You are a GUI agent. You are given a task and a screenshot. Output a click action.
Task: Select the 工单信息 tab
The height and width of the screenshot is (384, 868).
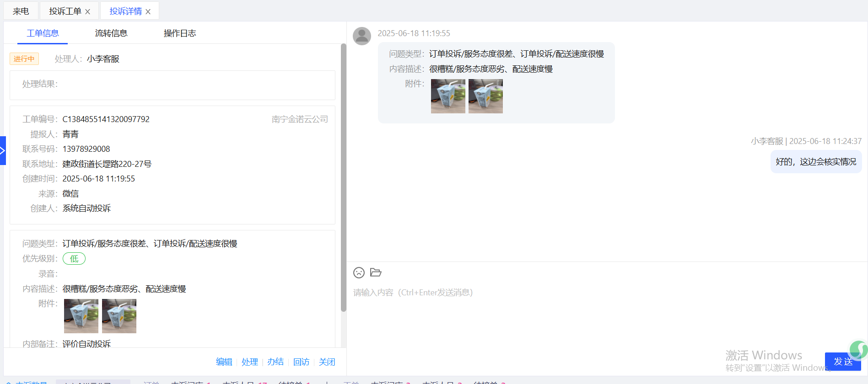tap(43, 33)
